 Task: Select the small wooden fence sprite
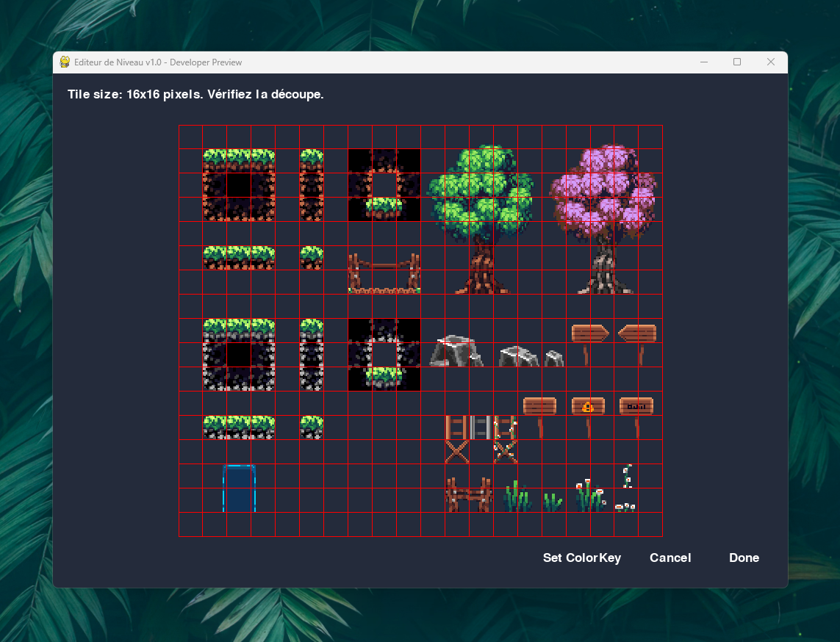[470, 495]
